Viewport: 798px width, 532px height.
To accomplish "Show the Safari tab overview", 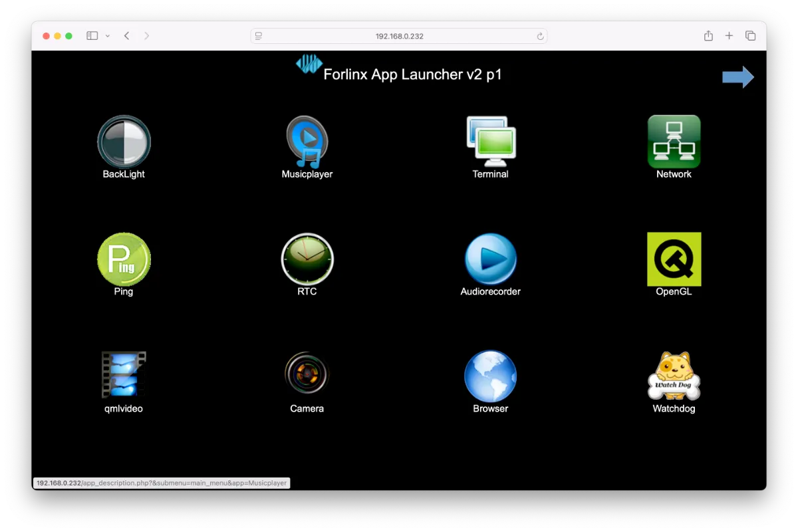I will 750,36.
